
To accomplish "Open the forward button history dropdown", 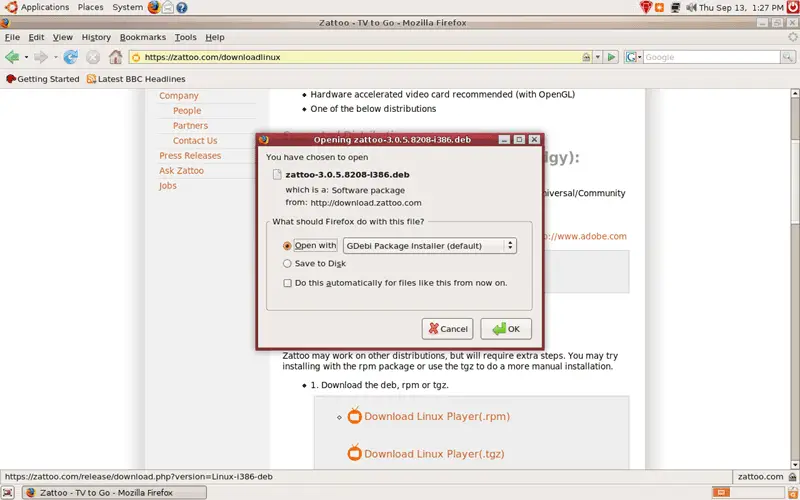I will click(55, 57).
